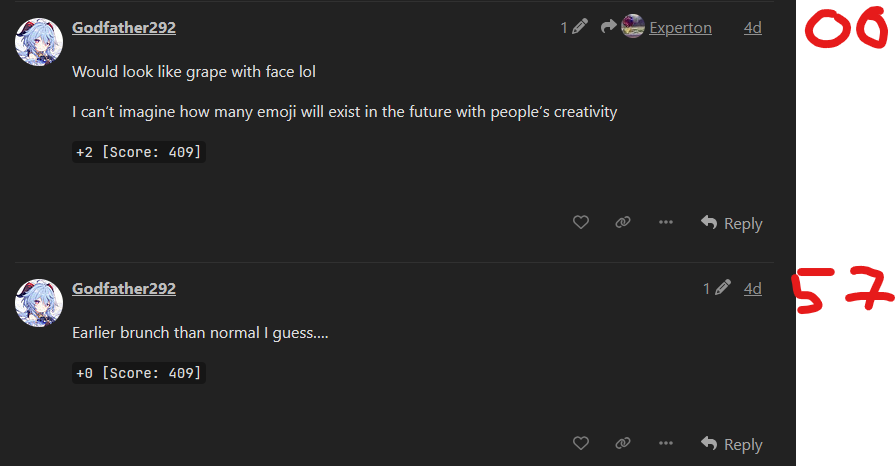
Task: Click Experton's small avatar in reply indicator
Action: tap(632, 27)
